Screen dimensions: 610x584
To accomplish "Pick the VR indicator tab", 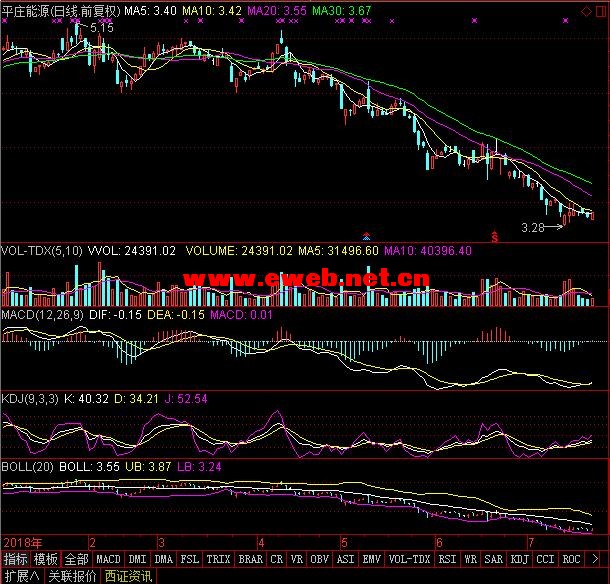I will coord(296,559).
